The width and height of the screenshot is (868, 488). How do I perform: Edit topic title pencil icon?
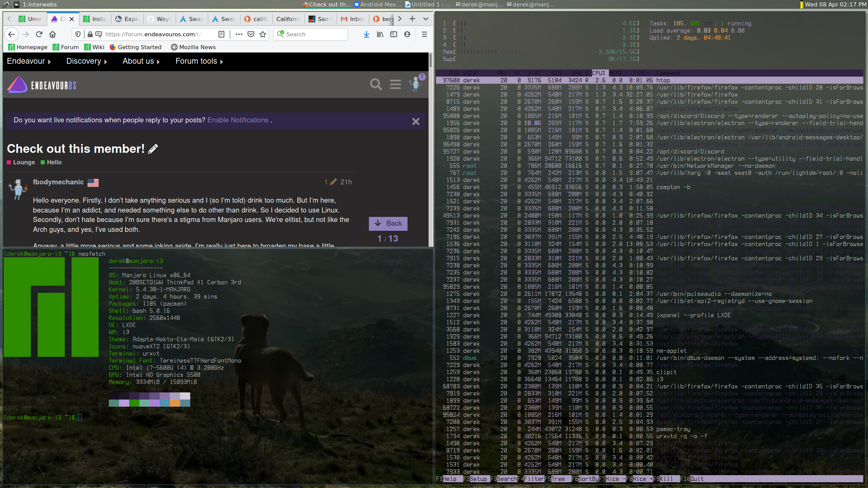point(153,149)
